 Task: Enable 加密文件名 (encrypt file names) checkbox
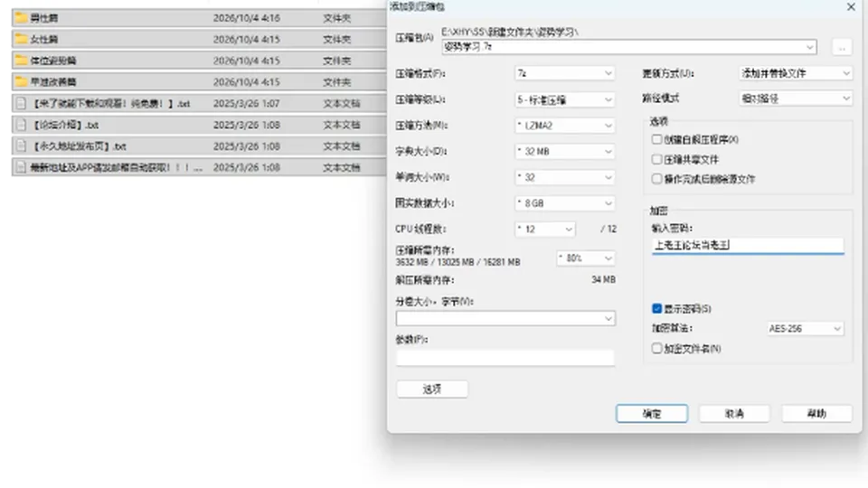pyautogui.click(x=656, y=348)
